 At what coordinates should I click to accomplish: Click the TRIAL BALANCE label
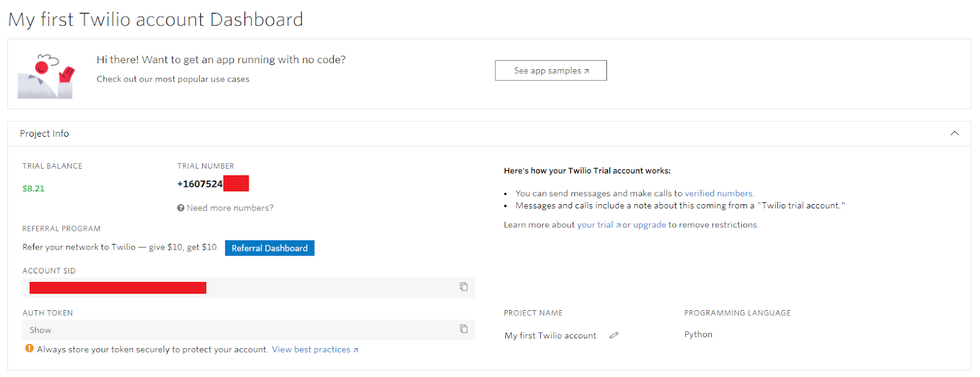[52, 166]
